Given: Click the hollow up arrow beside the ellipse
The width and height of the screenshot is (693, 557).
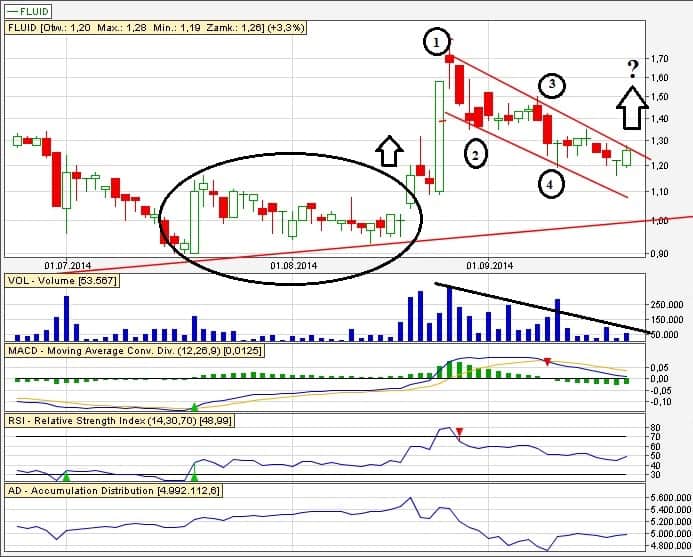Looking at the screenshot, I should [389, 151].
